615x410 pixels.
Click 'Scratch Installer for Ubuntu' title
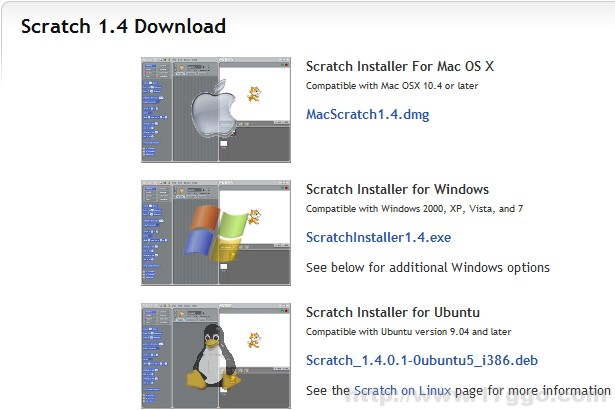pyautogui.click(x=395, y=312)
